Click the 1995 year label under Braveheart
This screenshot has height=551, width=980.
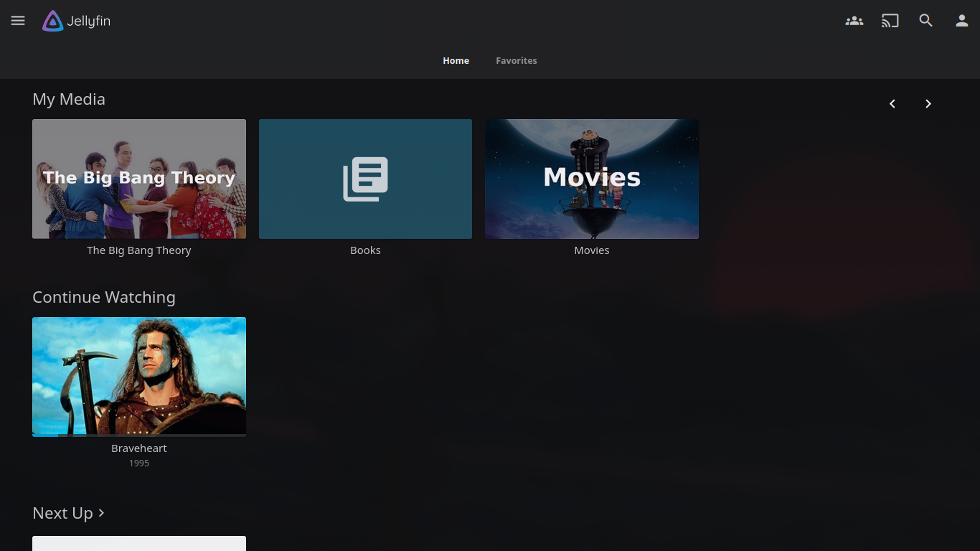[x=138, y=463]
